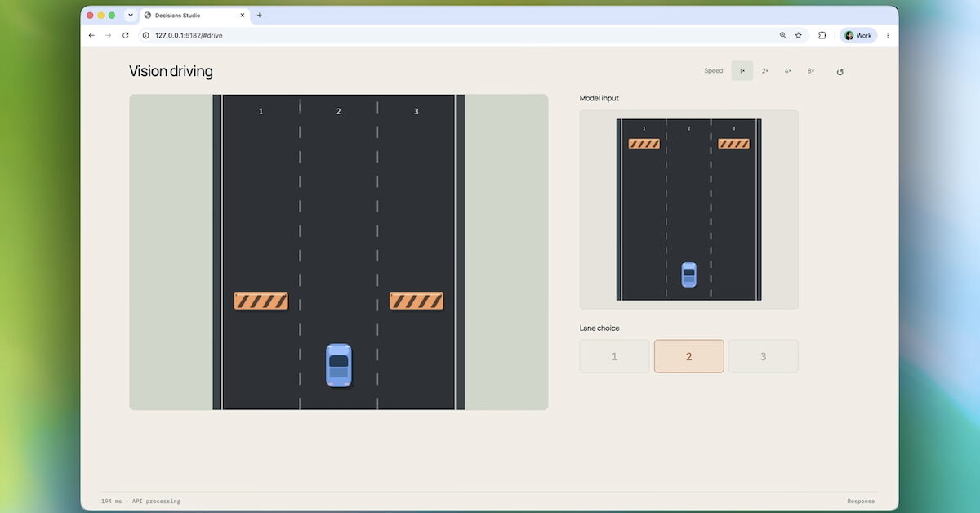
Task: Open the tab search chevron button
Action: point(130,15)
